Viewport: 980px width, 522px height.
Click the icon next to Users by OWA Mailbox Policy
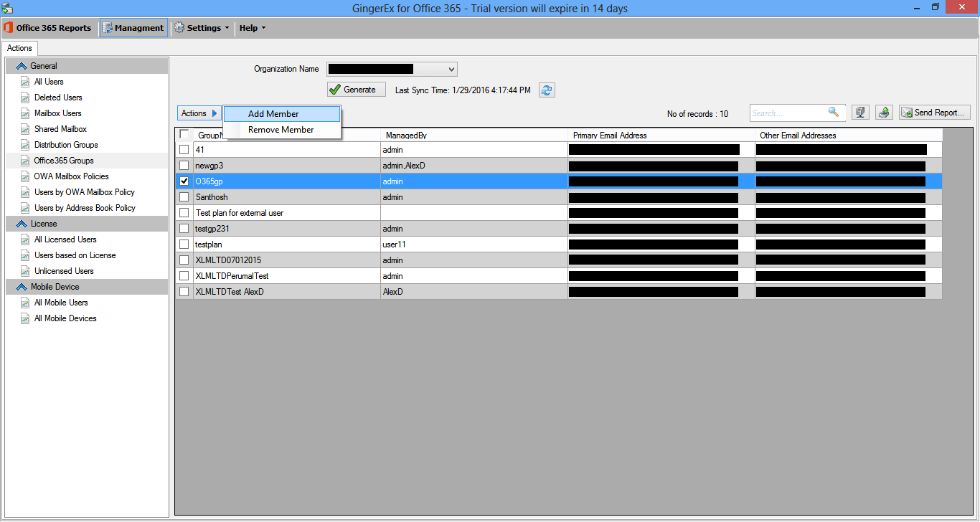[x=25, y=192]
